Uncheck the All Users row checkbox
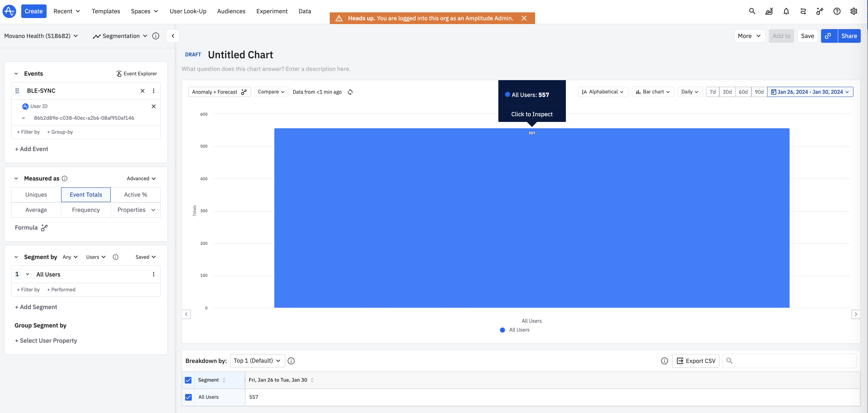The height and width of the screenshot is (413, 868). (188, 397)
